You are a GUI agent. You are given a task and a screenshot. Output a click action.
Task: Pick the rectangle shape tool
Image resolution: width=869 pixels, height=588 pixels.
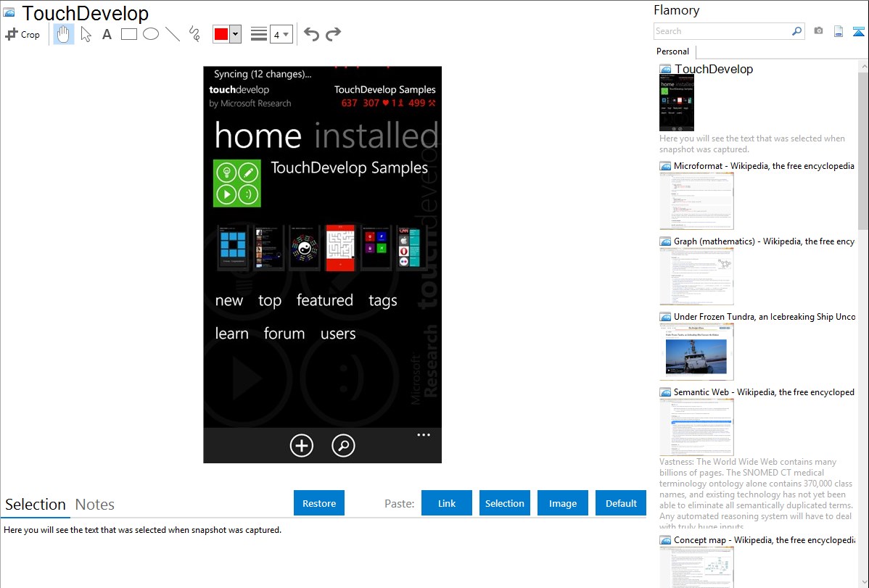coord(129,34)
